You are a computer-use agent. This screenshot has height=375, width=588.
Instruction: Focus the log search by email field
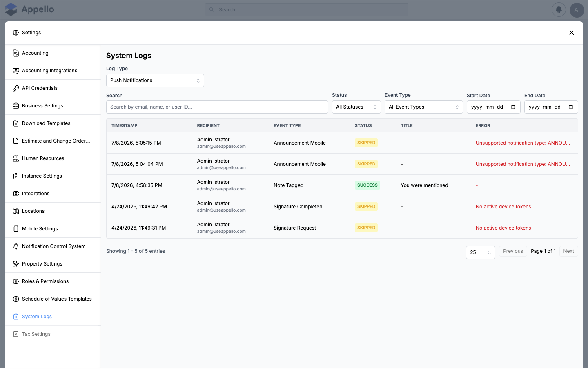(x=217, y=107)
